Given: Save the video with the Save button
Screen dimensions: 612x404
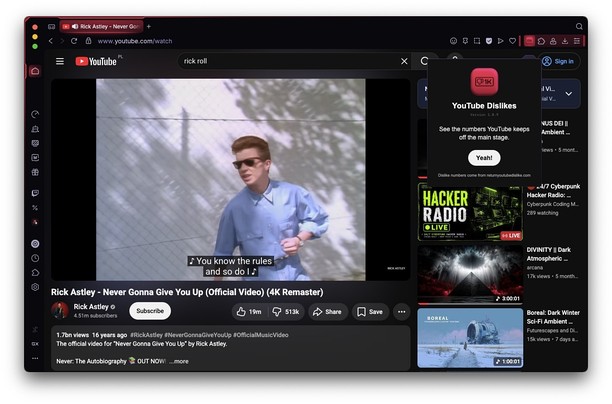Looking at the screenshot, I should [x=370, y=311].
